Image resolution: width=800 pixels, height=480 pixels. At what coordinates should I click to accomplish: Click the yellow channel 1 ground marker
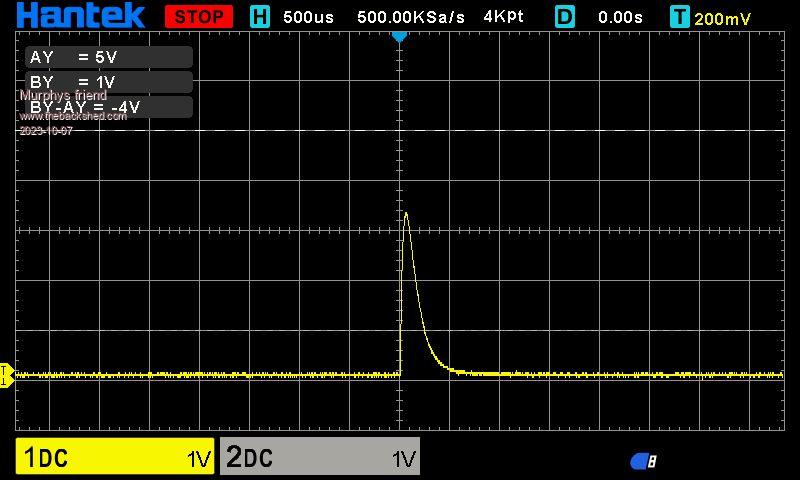point(5,375)
